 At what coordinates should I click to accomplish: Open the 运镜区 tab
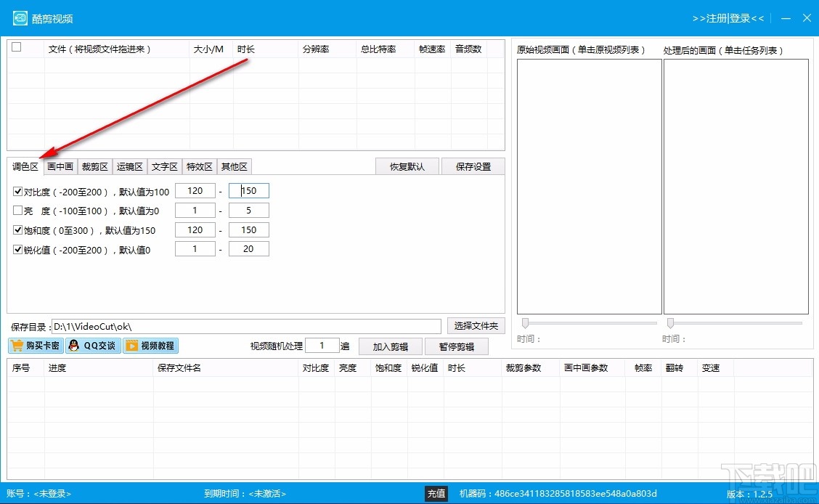129,166
